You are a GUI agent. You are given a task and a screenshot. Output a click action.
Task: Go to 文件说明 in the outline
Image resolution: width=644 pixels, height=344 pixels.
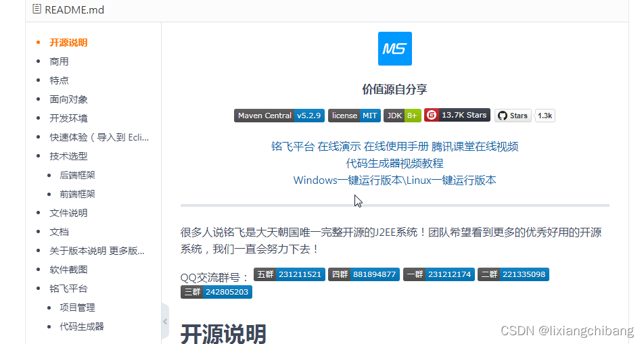point(68,213)
